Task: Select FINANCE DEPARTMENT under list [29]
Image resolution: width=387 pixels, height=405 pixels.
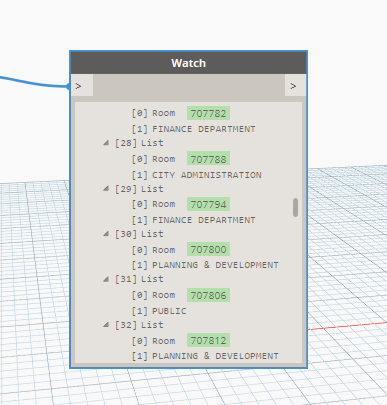Action: click(204, 220)
